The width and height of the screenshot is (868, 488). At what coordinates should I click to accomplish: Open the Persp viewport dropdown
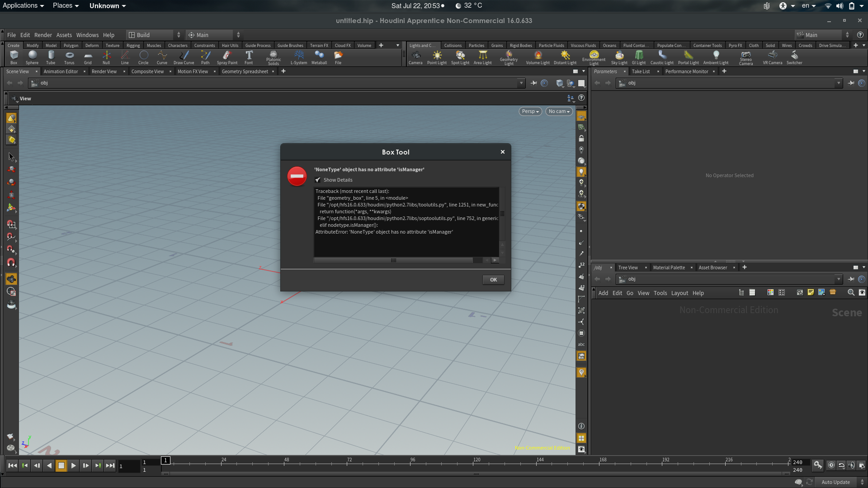point(530,112)
